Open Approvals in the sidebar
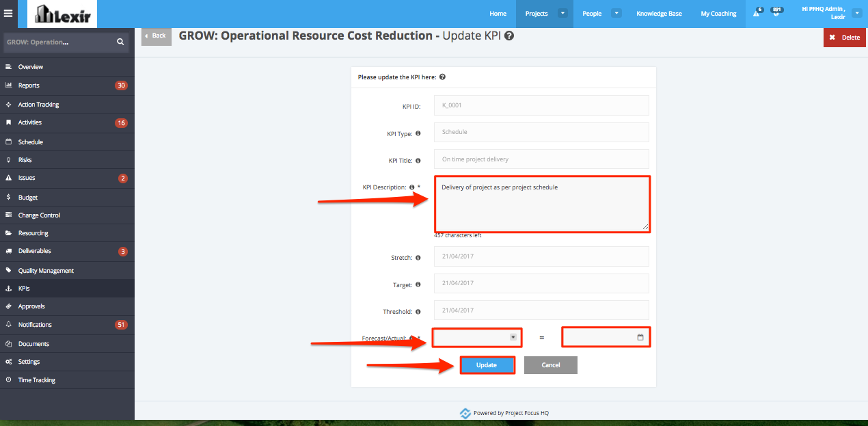This screenshot has width=868, height=426. click(67, 306)
